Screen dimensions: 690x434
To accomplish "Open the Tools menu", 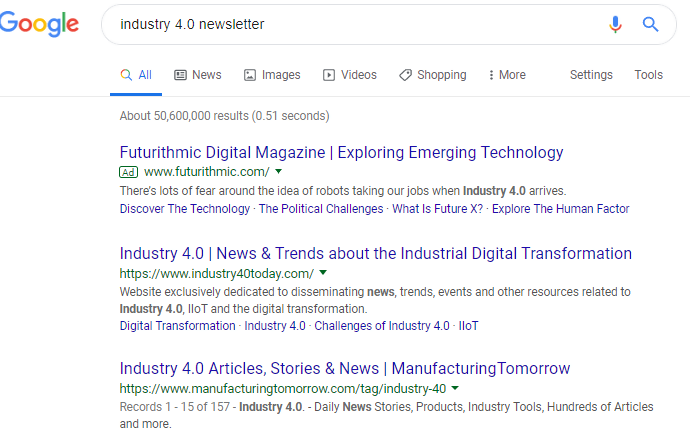I will click(648, 75).
